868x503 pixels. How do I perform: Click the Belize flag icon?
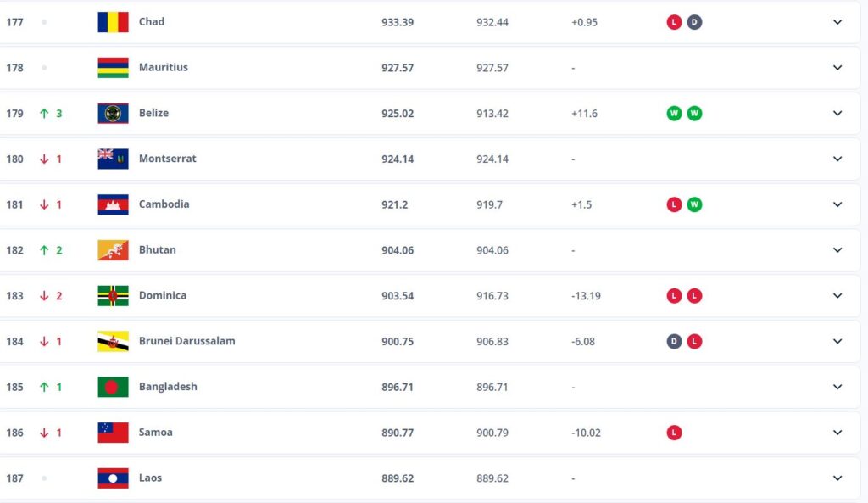113,114
